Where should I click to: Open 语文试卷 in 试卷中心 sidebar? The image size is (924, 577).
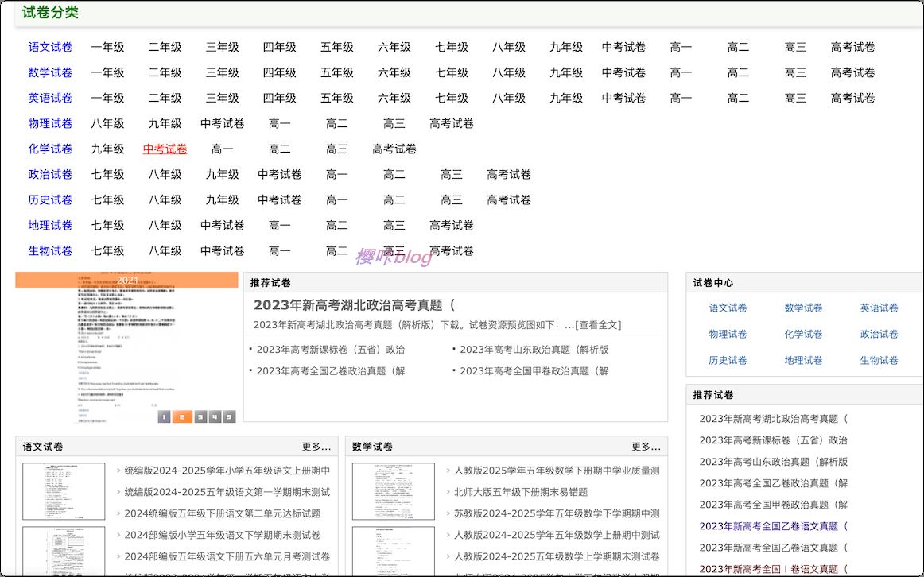click(x=728, y=308)
